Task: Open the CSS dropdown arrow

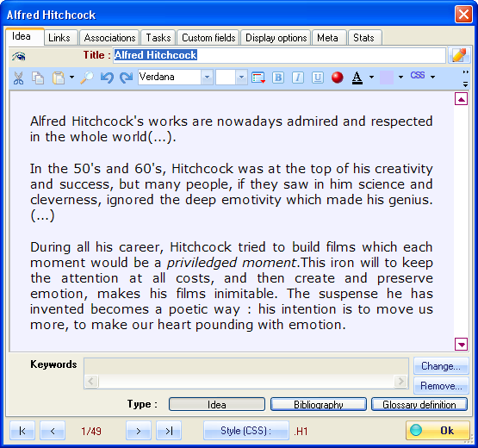Action: [x=432, y=78]
